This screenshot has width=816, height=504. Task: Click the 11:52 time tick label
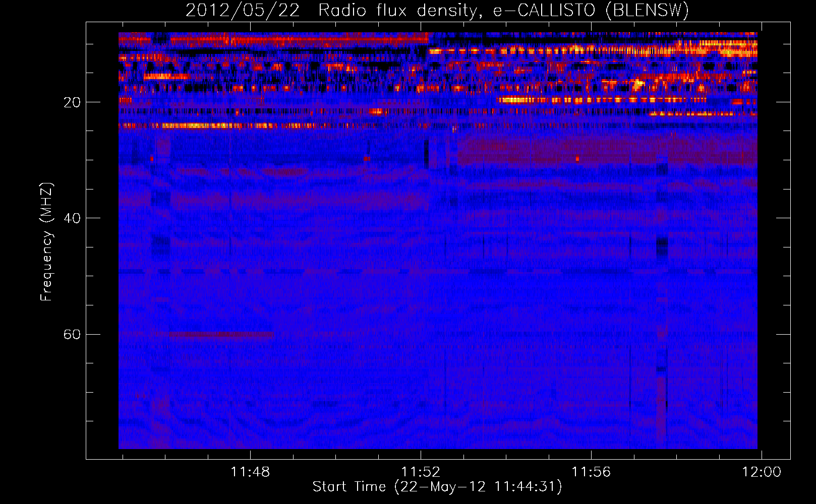click(421, 472)
